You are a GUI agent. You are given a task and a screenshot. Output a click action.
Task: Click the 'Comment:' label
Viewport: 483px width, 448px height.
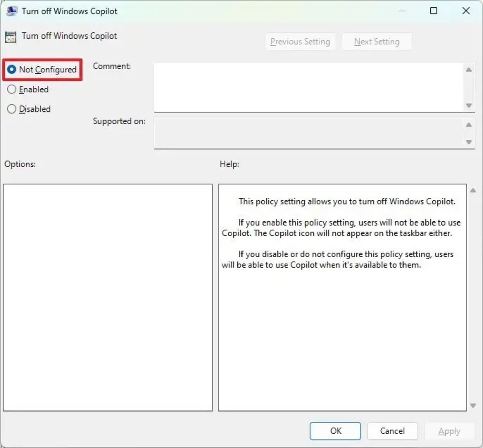tap(112, 66)
